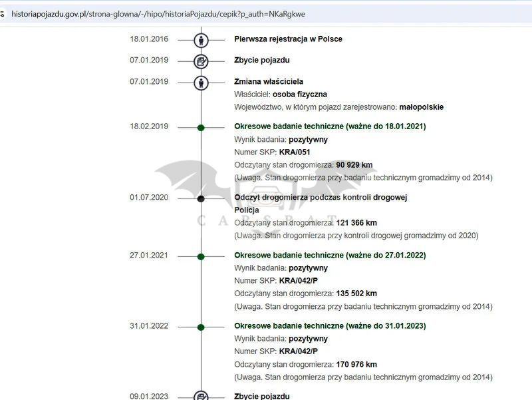532x400 pixels.
Task: Select the green timeline dot for 27.01.2021
Action: pos(201,256)
